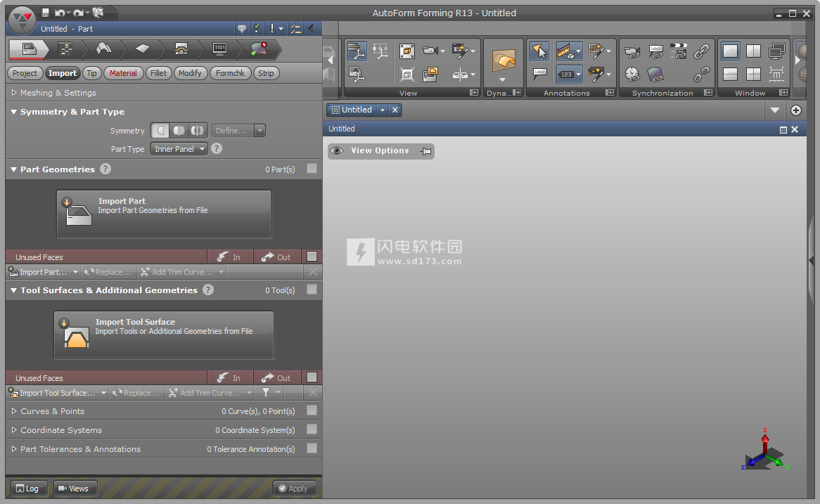Image resolution: width=820 pixels, height=504 pixels.
Task: Switch to the Material tab
Action: 123,73
